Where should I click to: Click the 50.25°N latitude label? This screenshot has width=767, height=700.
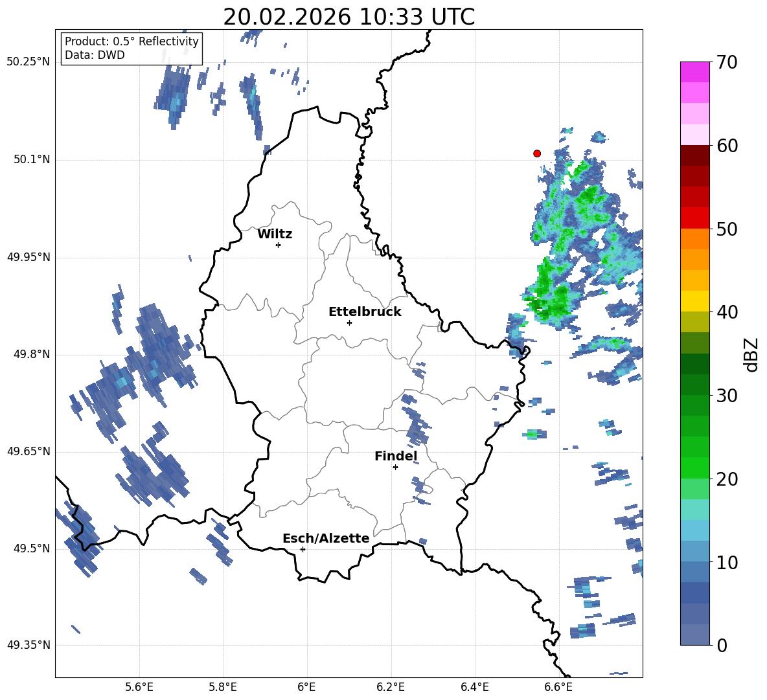[x=29, y=62]
